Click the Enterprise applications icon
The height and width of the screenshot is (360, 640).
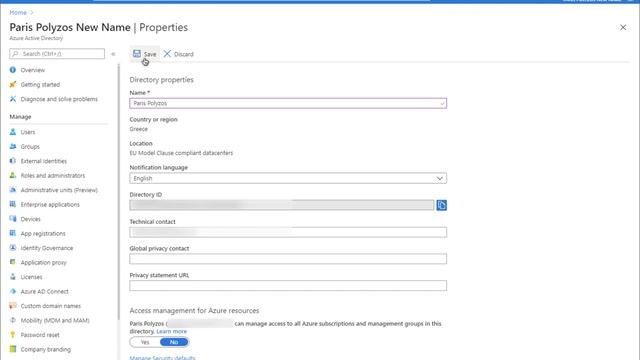click(13, 204)
